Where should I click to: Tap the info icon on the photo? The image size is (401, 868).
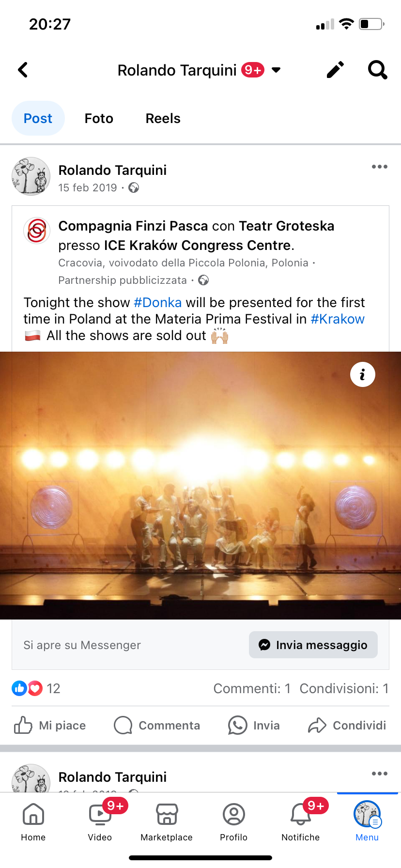[363, 374]
